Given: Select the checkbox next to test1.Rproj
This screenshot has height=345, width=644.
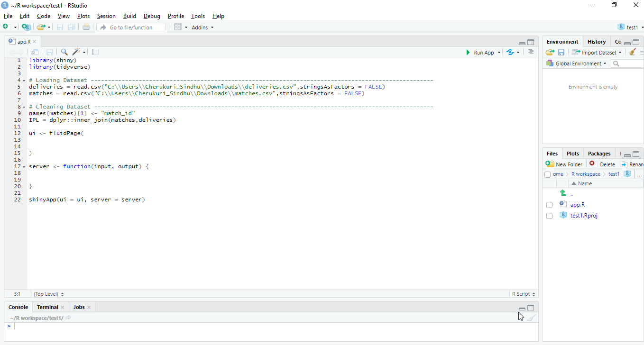Looking at the screenshot, I should click(x=549, y=216).
